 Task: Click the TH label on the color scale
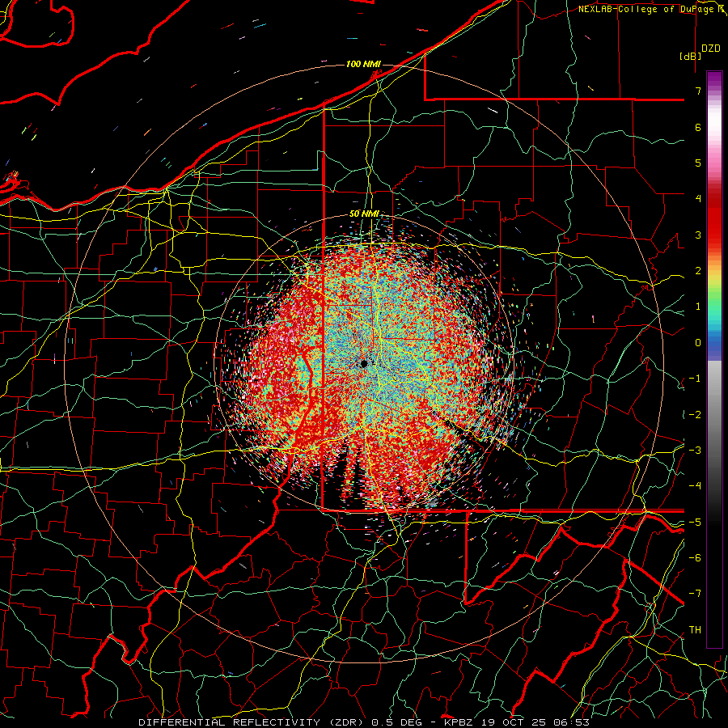[695, 630]
